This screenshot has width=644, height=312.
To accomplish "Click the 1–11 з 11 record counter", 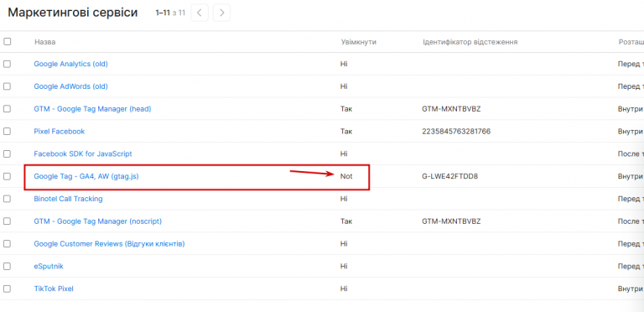I will coord(170,13).
